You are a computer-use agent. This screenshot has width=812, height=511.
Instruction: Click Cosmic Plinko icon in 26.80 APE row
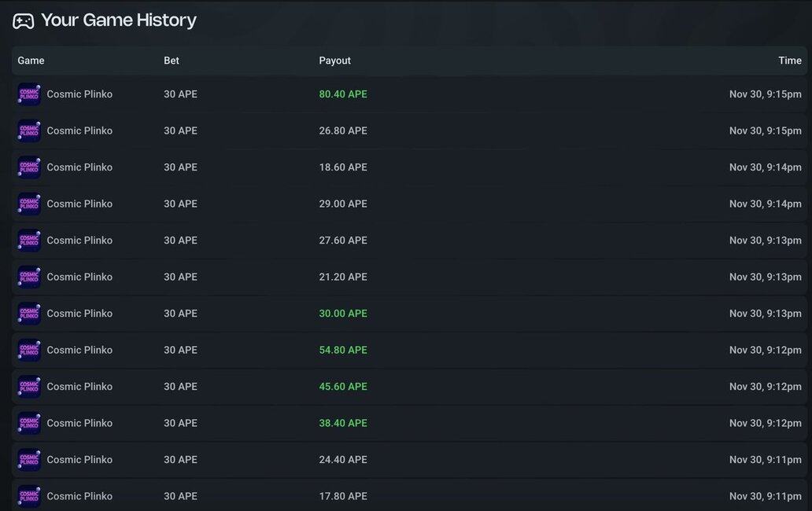pyautogui.click(x=29, y=131)
